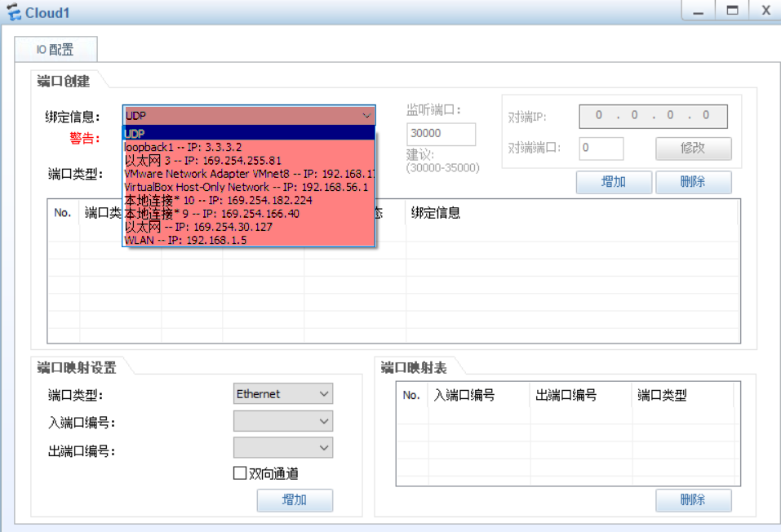Image resolution: width=781 pixels, height=532 pixels.
Task: Click the 监听端口 field showing 30000
Action: click(441, 134)
